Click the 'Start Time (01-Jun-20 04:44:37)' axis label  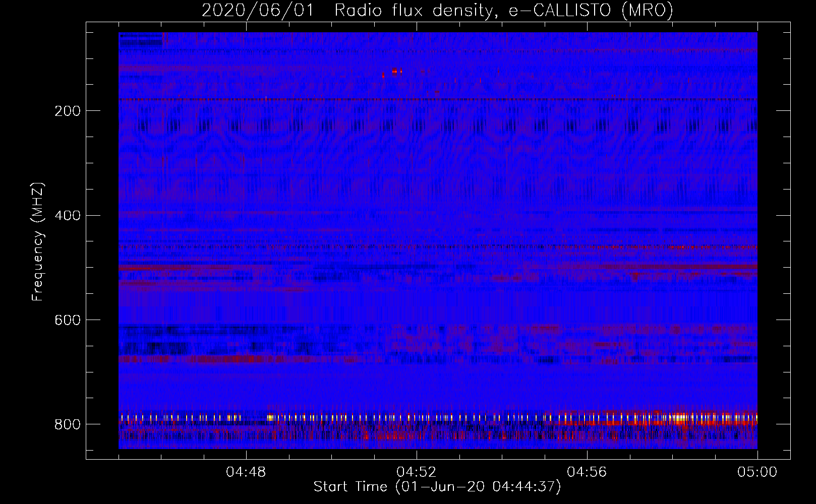437,487
